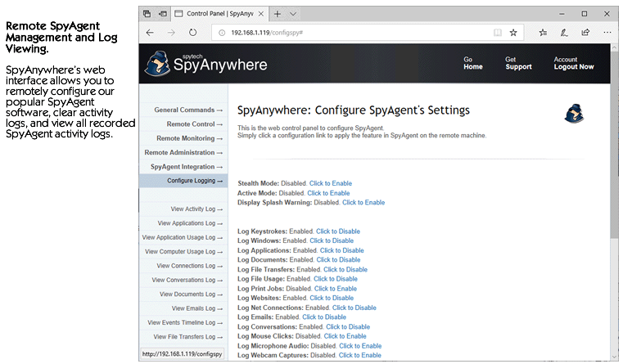Click the spy mascot icon beside heading

pos(574,114)
